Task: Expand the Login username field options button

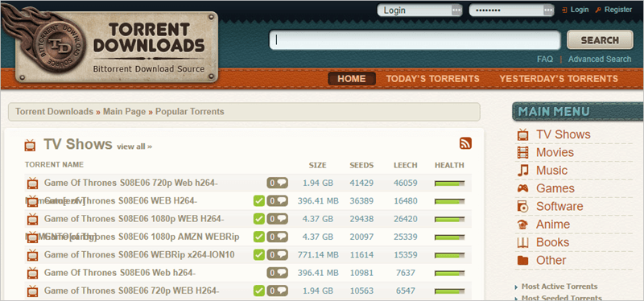Action: click(x=456, y=10)
